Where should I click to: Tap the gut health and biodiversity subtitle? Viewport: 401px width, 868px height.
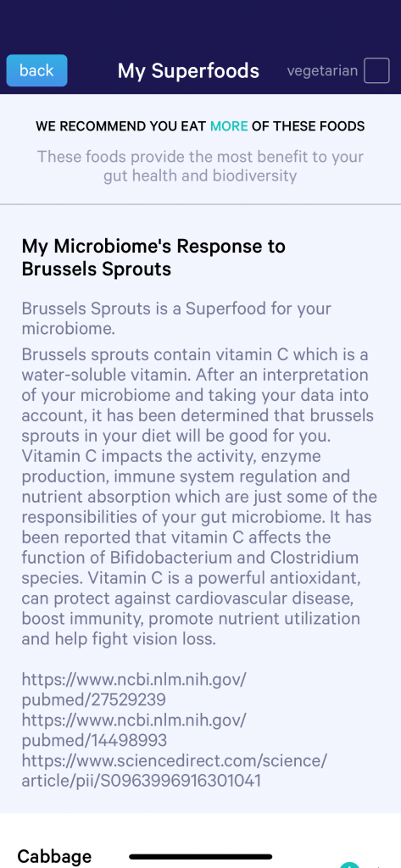pos(200,166)
